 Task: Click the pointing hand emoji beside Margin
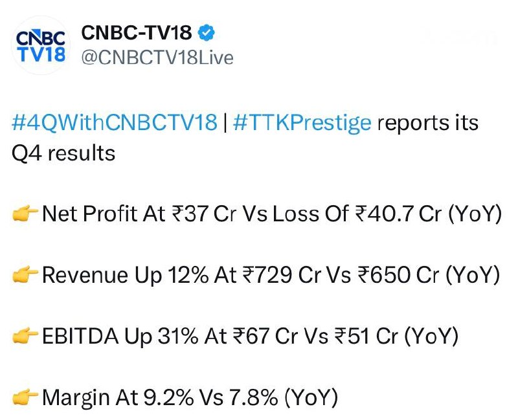pyautogui.click(x=25, y=397)
